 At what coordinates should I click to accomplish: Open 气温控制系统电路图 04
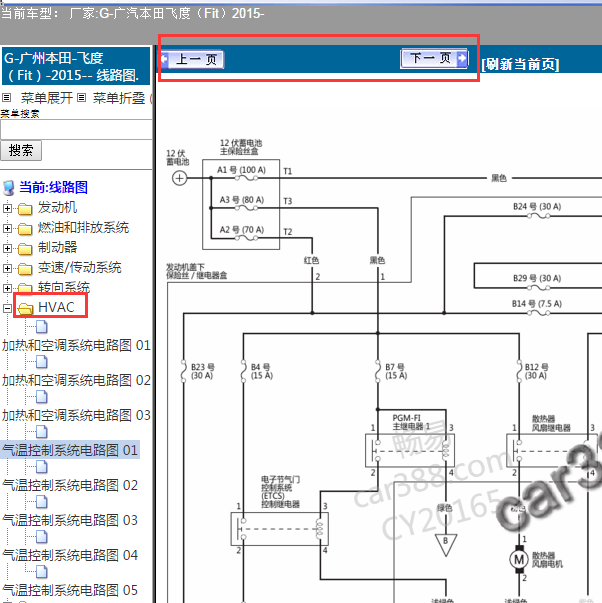pyautogui.click(x=70, y=555)
